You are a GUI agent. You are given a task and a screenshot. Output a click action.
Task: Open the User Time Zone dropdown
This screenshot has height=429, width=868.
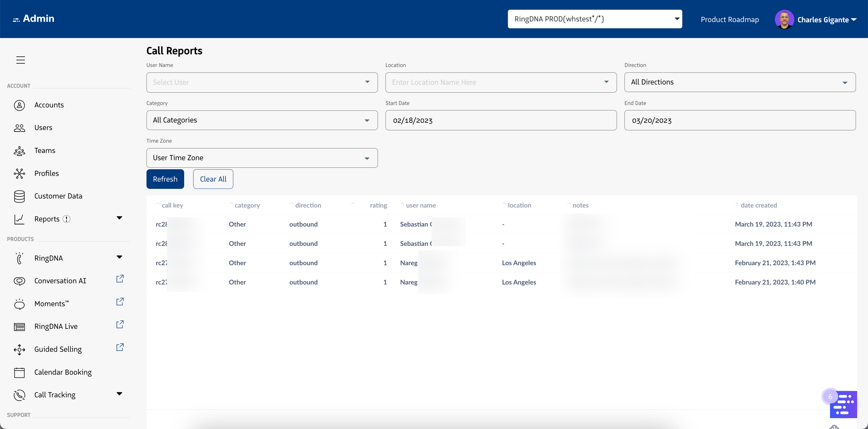[262, 158]
